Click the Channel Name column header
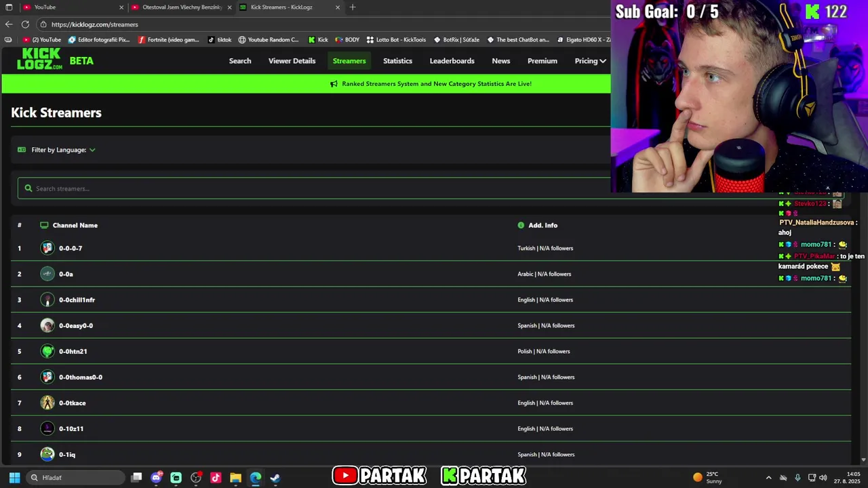Image resolution: width=868 pixels, height=488 pixels. 75,225
